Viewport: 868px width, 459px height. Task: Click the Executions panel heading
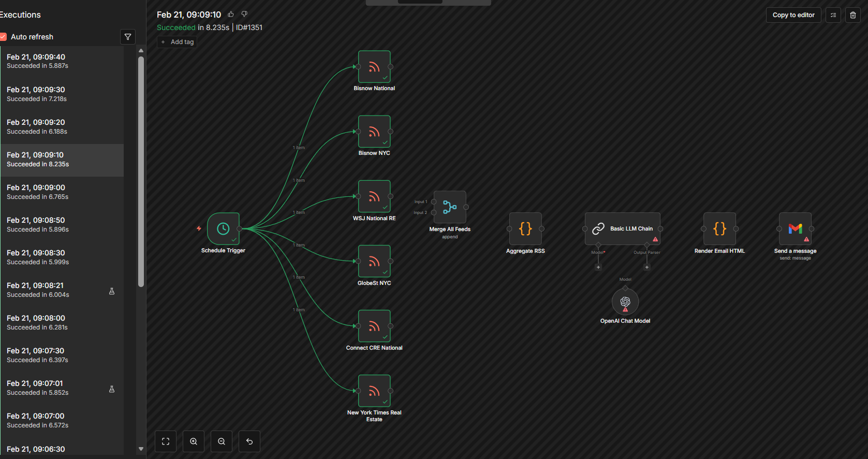tap(20, 15)
